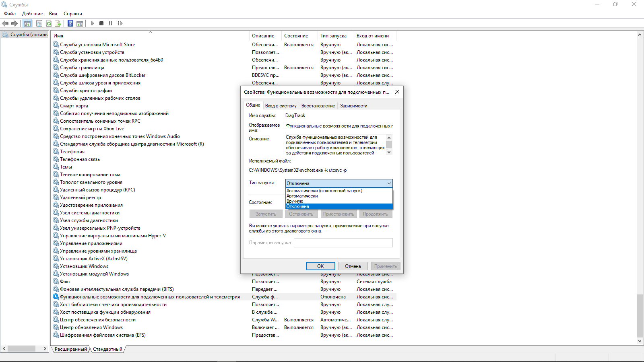Image resolution: width=644 pixels, height=362 pixels.
Task: Click gear icon next to Факс
Action: (56, 282)
